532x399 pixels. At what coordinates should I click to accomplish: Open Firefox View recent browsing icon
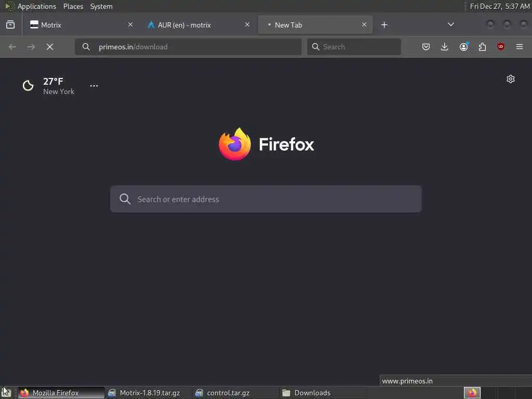pyautogui.click(x=10, y=25)
